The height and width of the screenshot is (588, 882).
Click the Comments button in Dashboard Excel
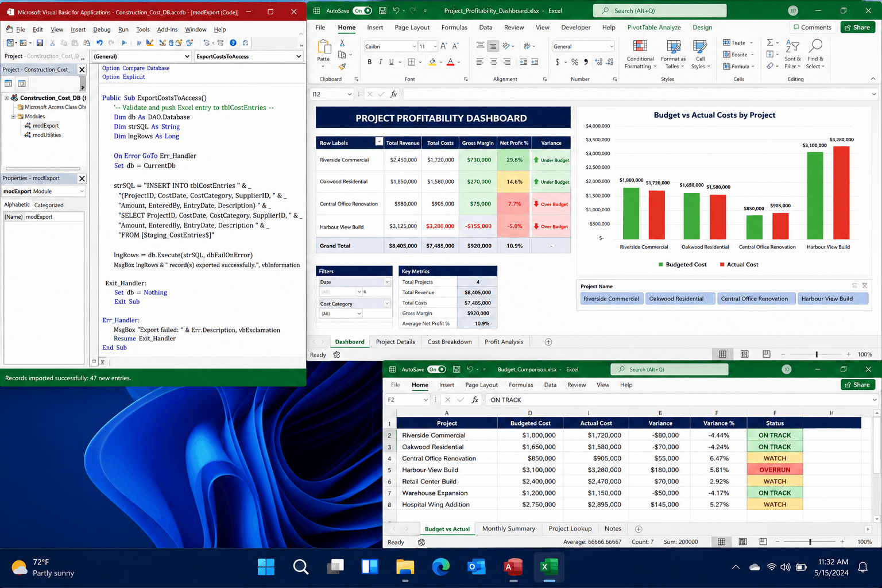[x=812, y=27]
